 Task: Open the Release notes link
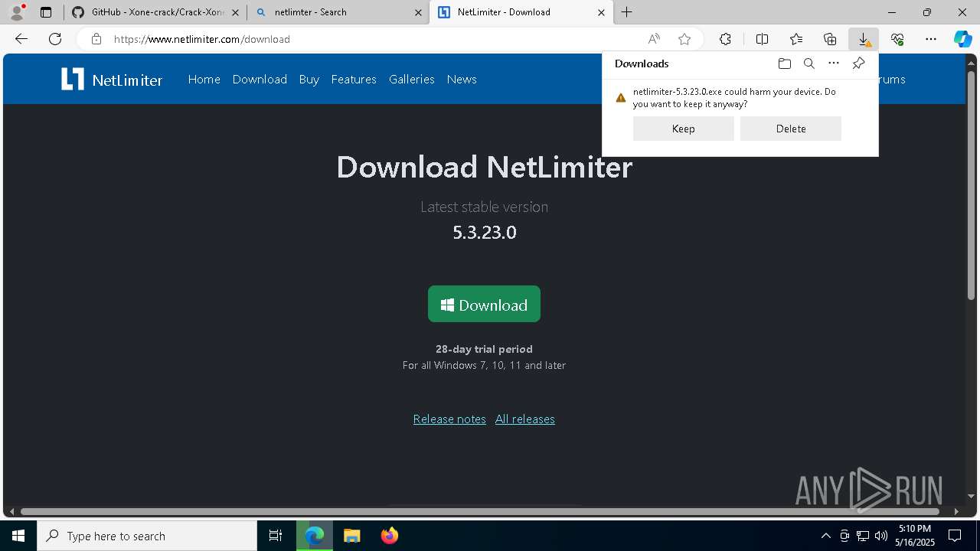coord(449,419)
